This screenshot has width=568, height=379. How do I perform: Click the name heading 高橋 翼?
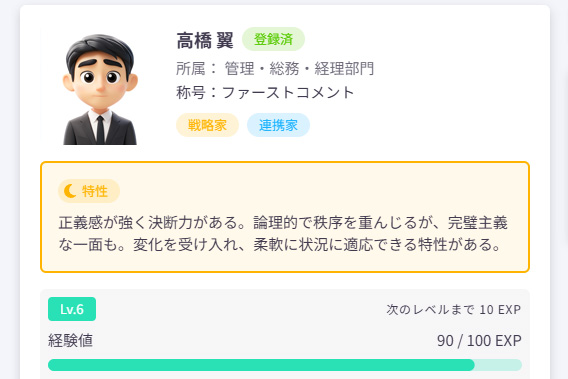(x=205, y=40)
